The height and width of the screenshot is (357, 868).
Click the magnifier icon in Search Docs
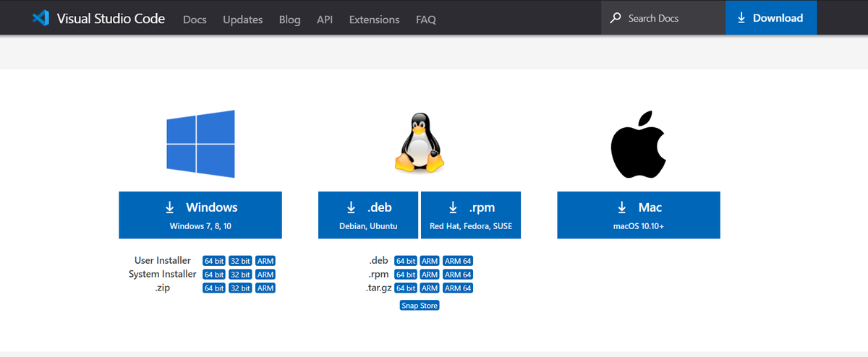point(616,18)
